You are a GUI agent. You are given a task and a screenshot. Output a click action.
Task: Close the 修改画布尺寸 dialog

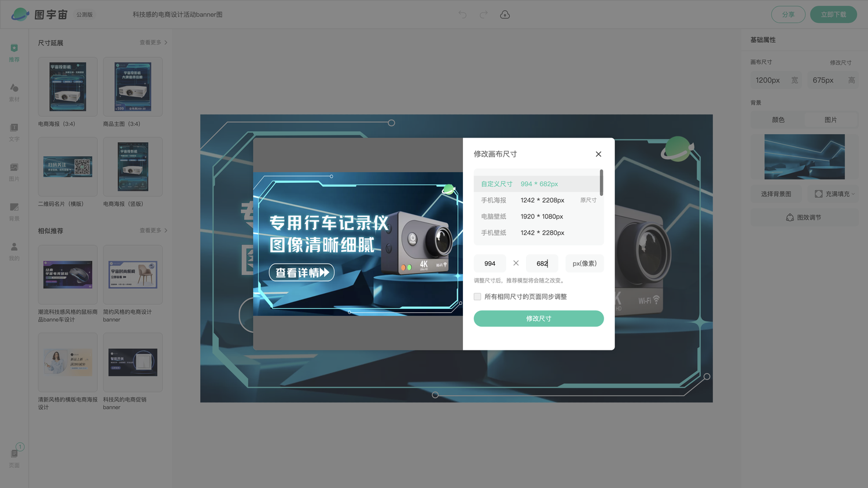(598, 154)
